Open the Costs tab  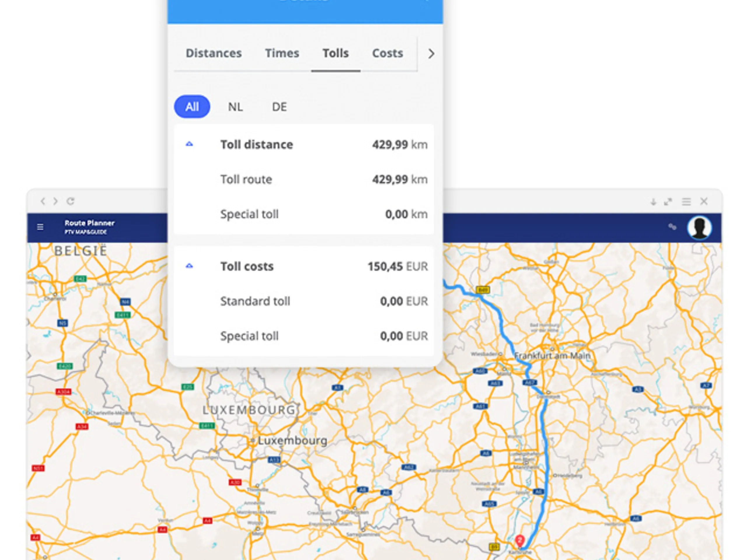387,53
